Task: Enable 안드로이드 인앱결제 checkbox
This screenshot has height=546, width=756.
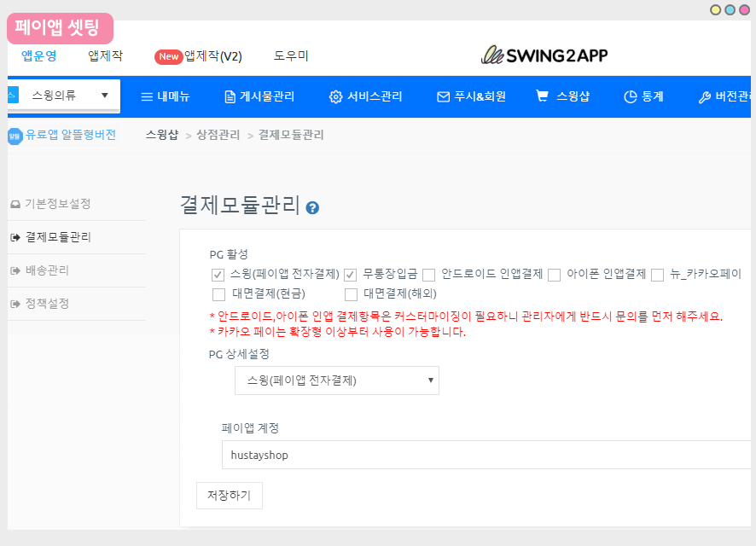Action: [428, 275]
